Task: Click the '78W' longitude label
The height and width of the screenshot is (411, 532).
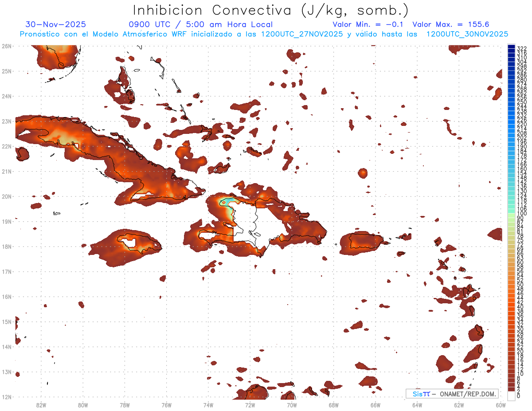Action: click(125, 405)
